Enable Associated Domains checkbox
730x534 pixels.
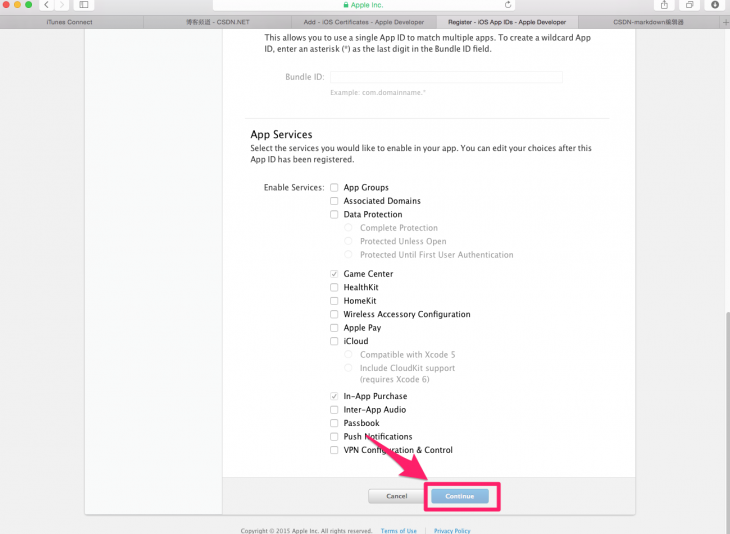coord(334,201)
